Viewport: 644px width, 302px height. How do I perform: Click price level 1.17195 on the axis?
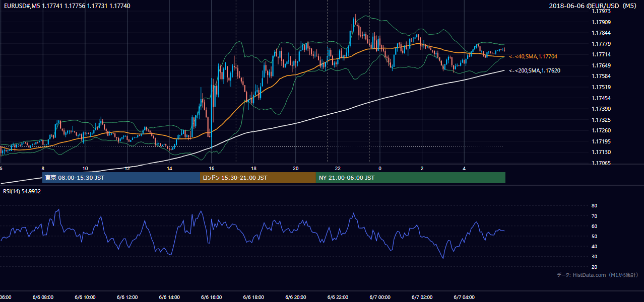(601, 141)
